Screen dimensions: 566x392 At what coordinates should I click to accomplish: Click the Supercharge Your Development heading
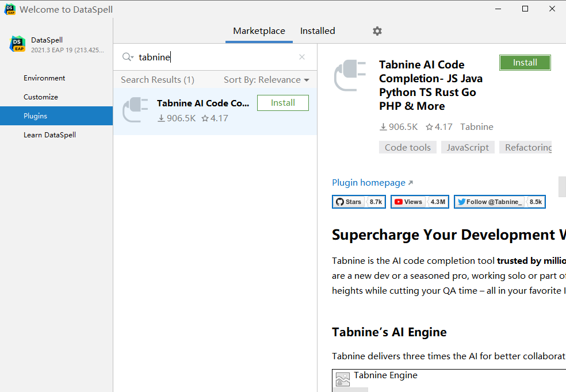click(x=449, y=235)
